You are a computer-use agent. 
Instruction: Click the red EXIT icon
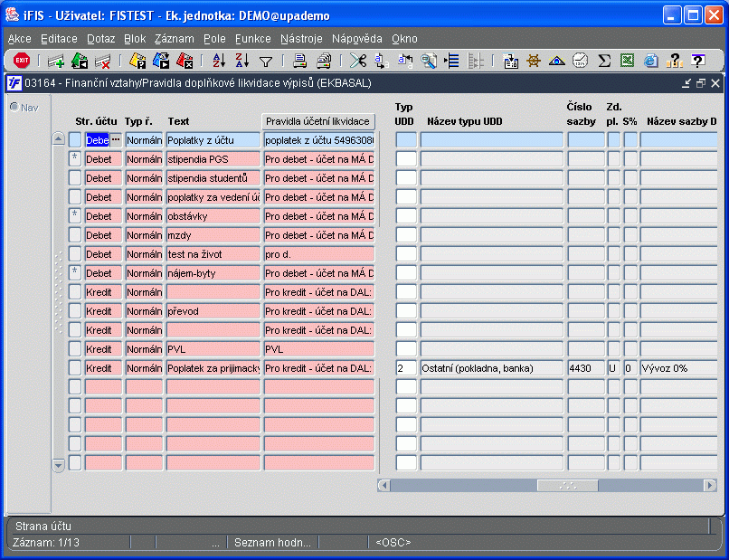[22, 61]
